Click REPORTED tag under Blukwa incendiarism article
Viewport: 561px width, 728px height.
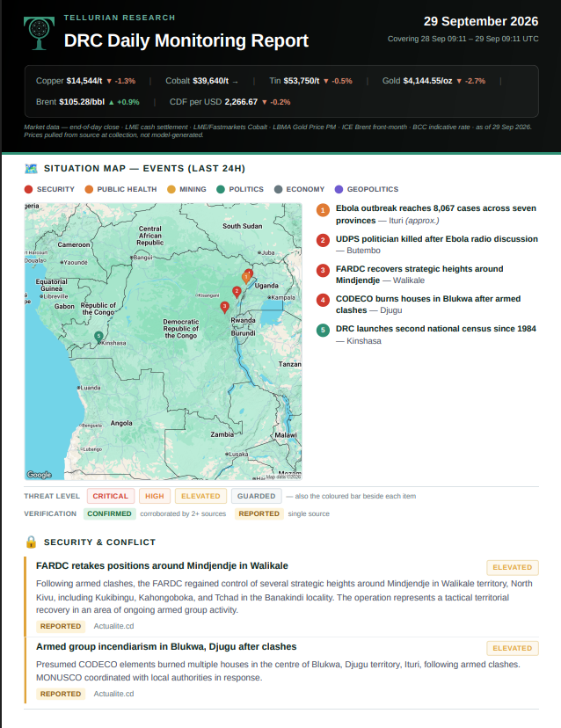coord(61,694)
